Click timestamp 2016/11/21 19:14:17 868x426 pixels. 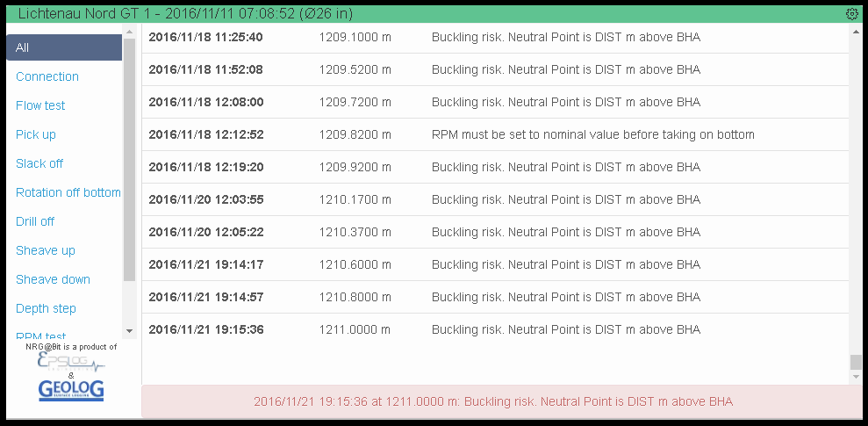click(206, 264)
